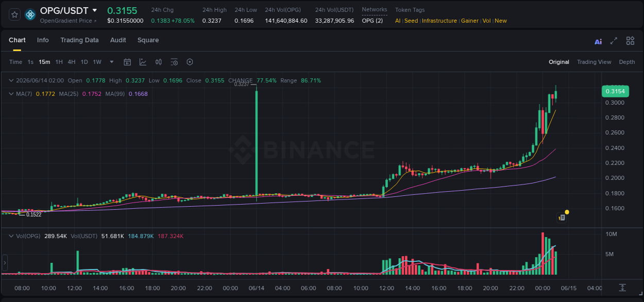644x302 pixels.
Task: Collapse the OHLC data row chevron
Action: point(11,80)
